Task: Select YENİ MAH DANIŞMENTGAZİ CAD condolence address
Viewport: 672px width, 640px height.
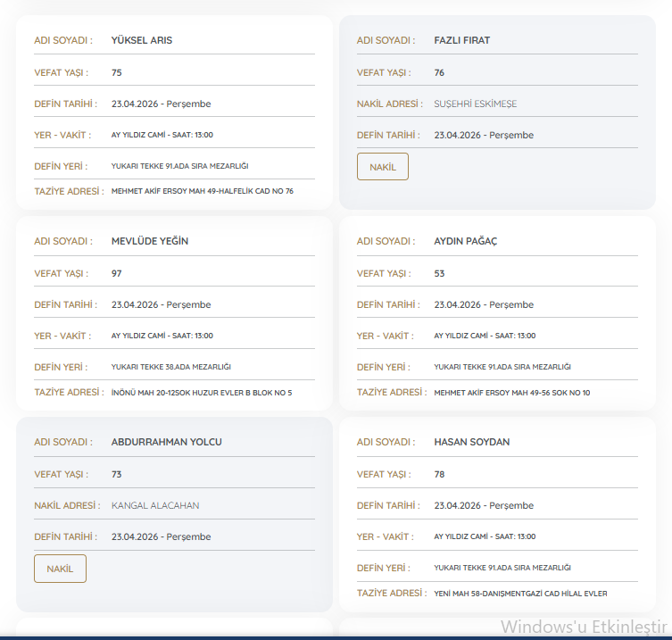Action: 520,594
